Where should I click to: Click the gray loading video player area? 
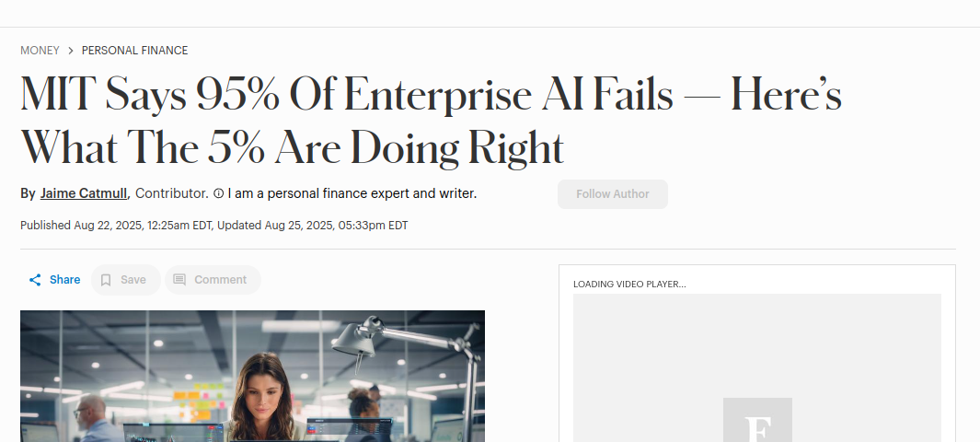click(757, 350)
